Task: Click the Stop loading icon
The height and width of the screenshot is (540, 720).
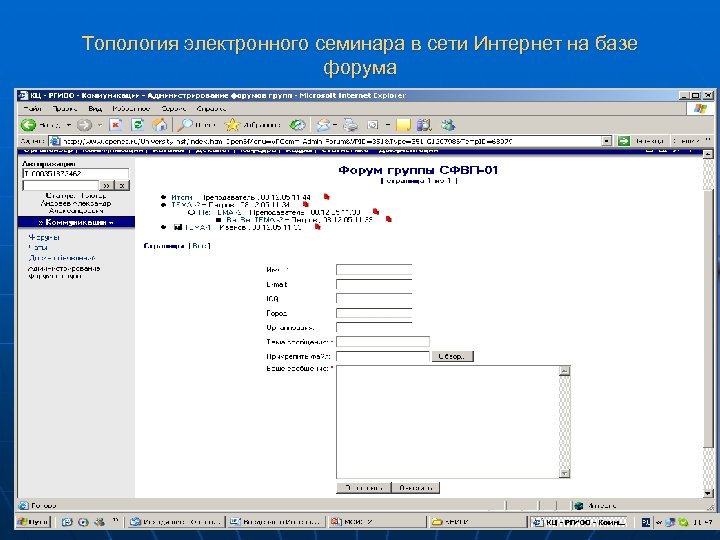Action: [x=116, y=125]
